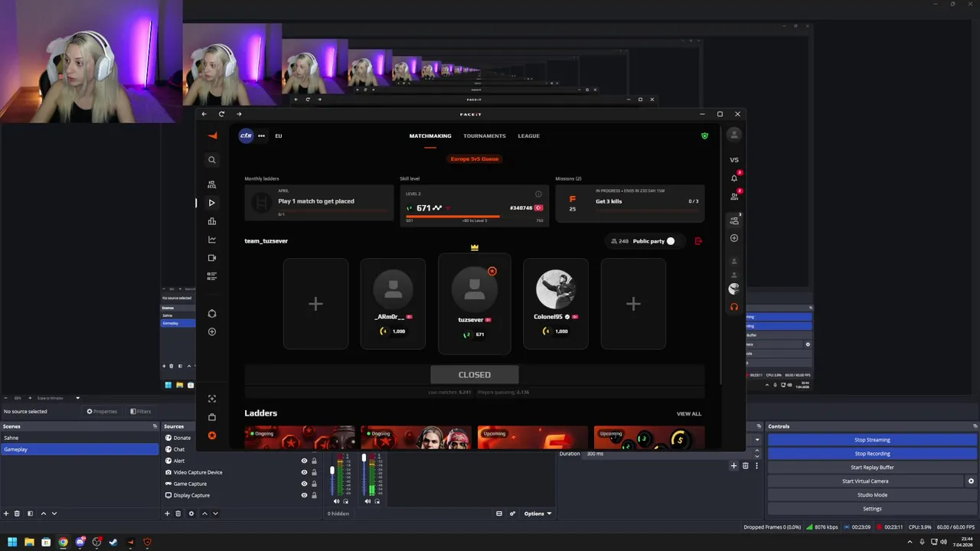Toggle Display Capture source visibility

point(304,495)
